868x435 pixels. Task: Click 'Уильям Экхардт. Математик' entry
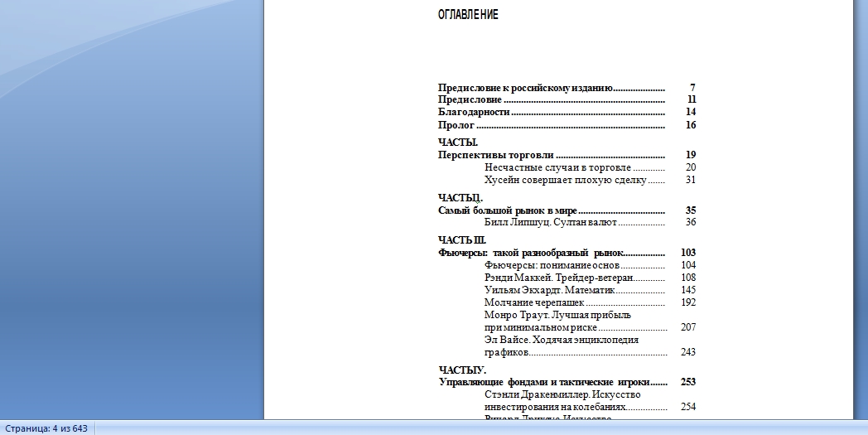click(x=549, y=290)
